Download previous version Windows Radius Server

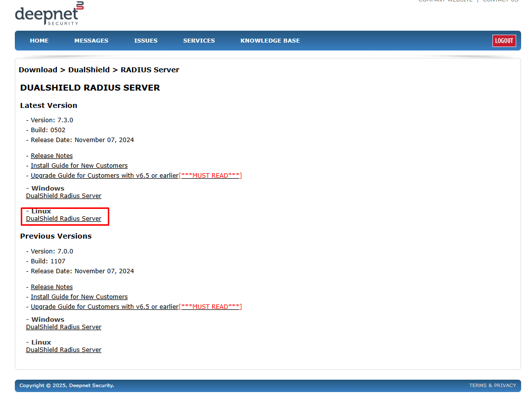point(64,327)
